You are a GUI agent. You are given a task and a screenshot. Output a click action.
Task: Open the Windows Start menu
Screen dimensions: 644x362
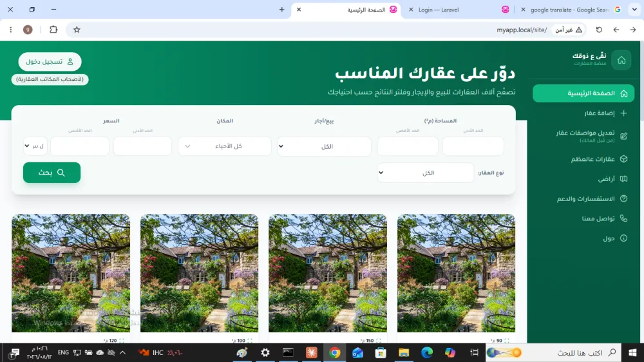point(632,352)
